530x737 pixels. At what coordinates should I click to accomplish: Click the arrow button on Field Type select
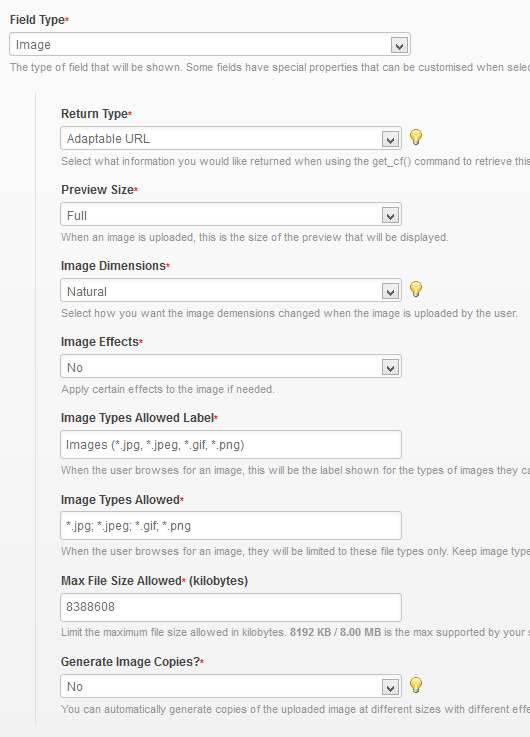tap(399, 46)
